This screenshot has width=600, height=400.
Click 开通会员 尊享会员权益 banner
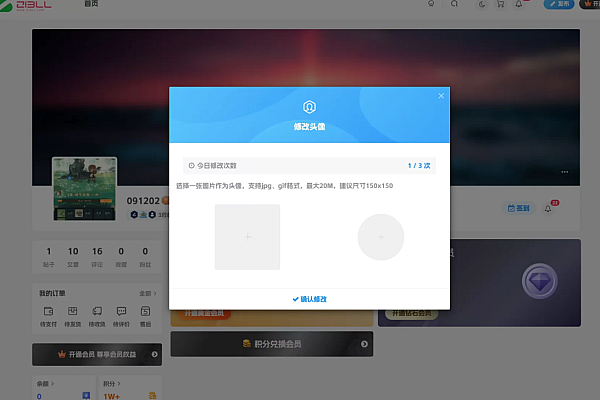[x=97, y=354]
